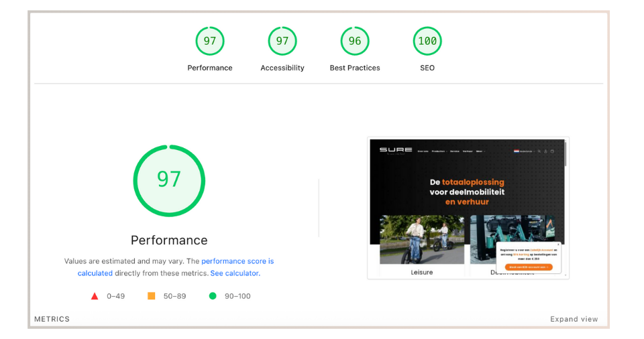The height and width of the screenshot is (339, 644).
Task: Click the 'Leisure' caption text
Action: click(x=422, y=272)
